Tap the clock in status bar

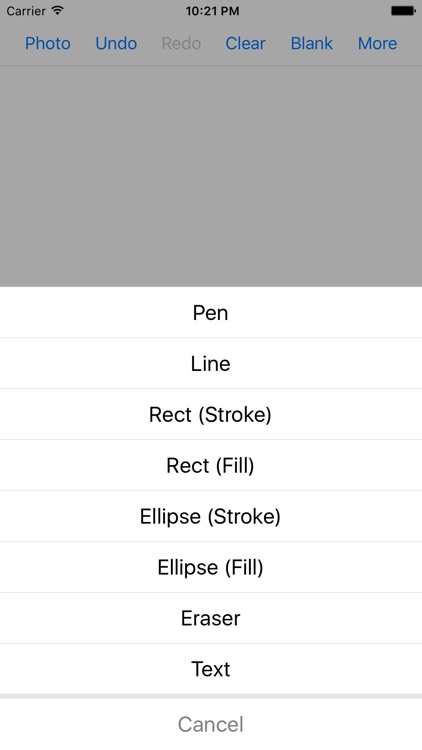(x=212, y=11)
